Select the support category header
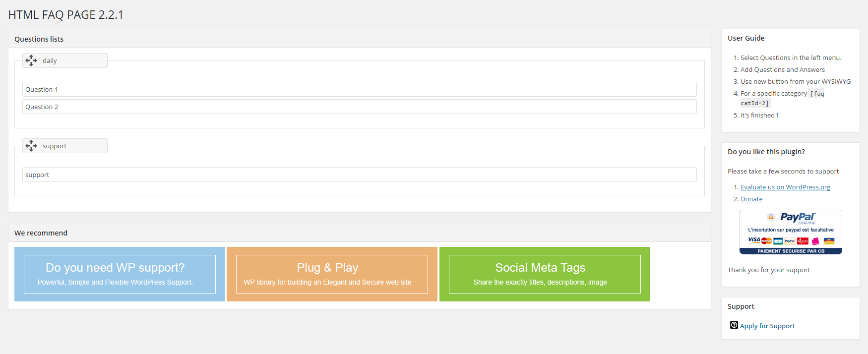Image resolution: width=868 pixels, height=354 pixels. click(65, 146)
